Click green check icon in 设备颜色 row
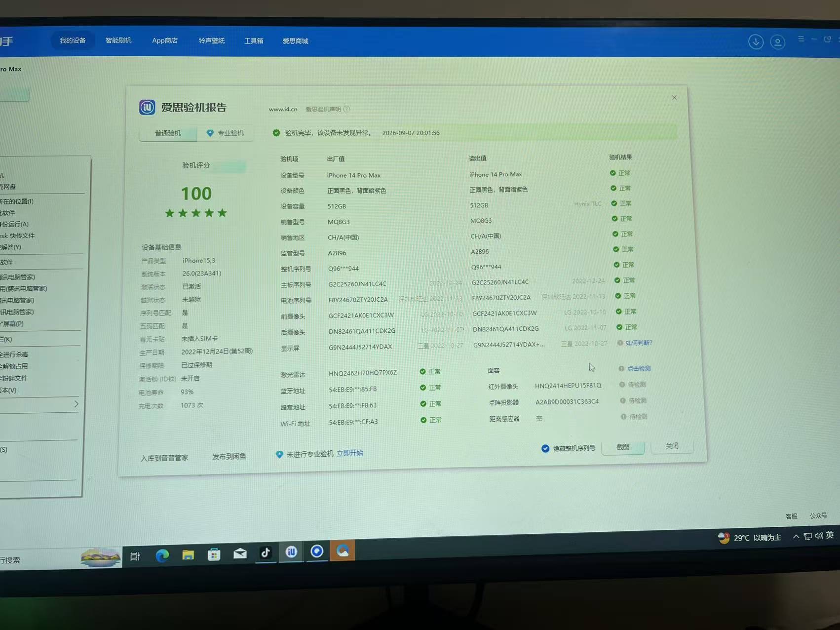The width and height of the screenshot is (840, 630). (613, 188)
